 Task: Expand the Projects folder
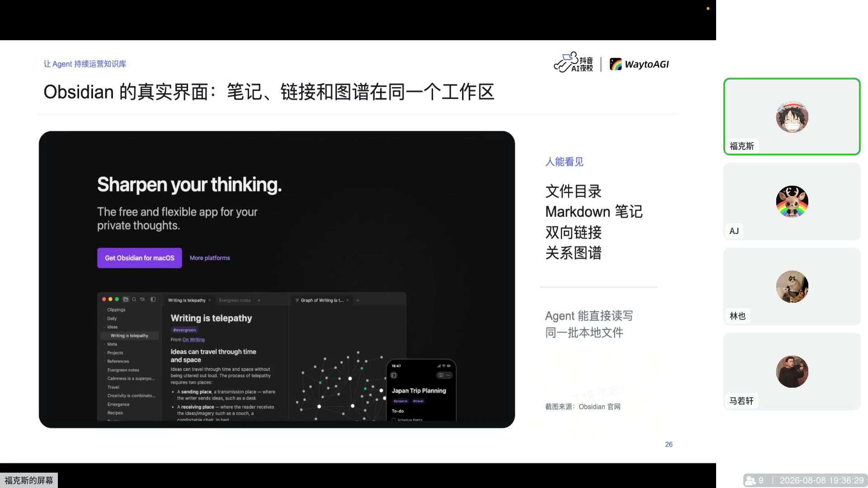(114, 353)
